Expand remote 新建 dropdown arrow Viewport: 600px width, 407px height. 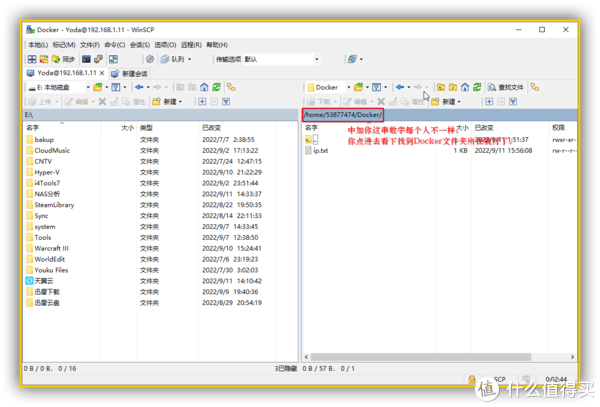tap(459, 102)
